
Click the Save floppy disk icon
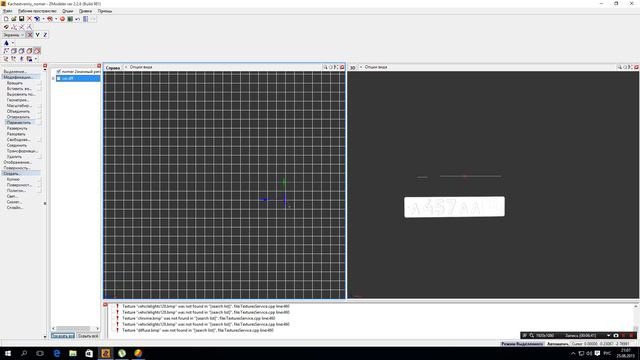point(21,19)
